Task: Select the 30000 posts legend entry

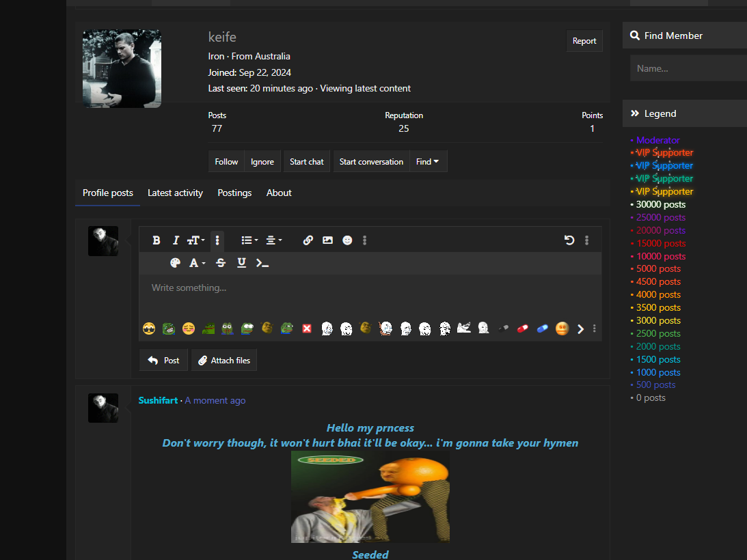Action: click(661, 204)
